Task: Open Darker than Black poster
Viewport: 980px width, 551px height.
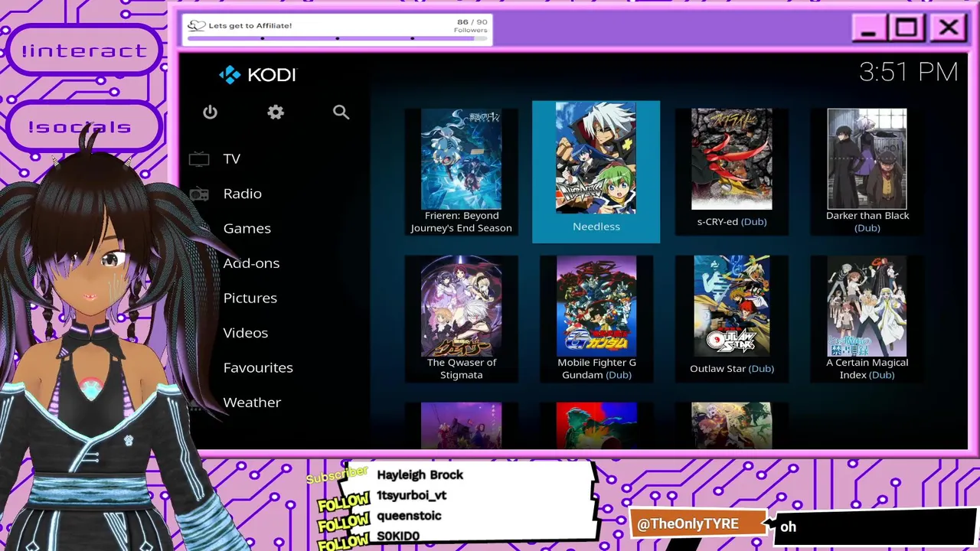Action: [x=867, y=159]
